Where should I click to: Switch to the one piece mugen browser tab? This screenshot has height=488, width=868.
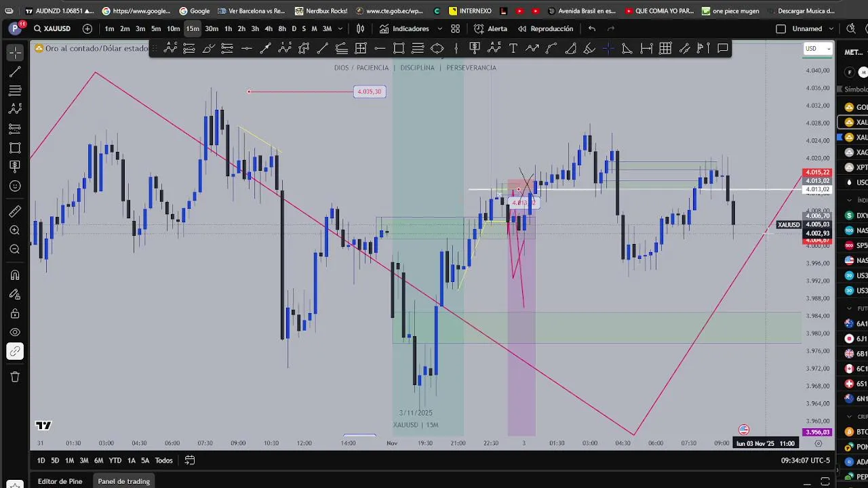click(x=730, y=11)
